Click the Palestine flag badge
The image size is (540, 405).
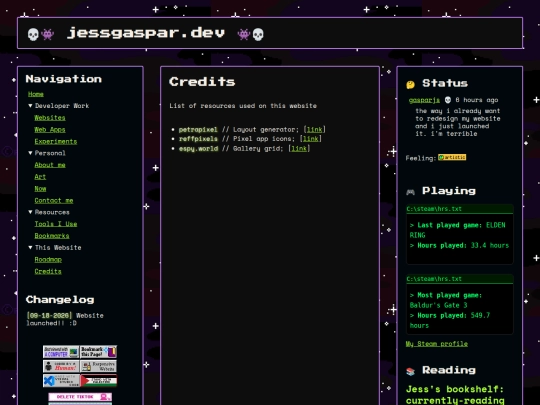[98, 381]
